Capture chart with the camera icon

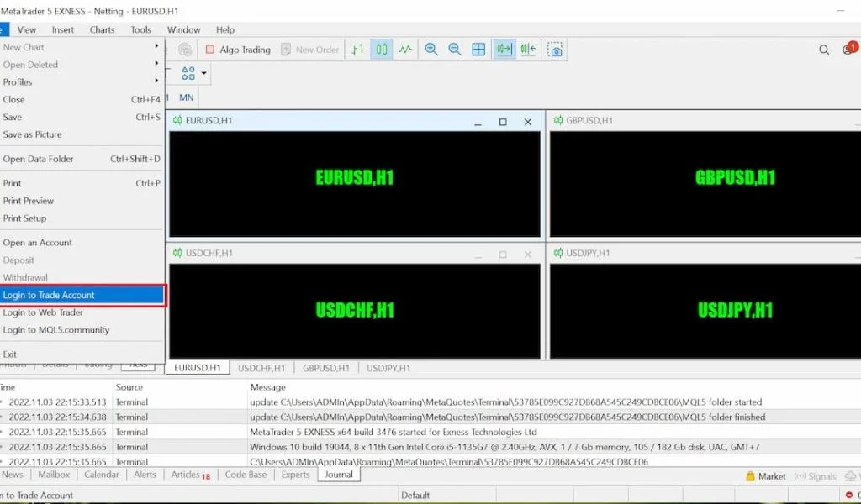tap(555, 49)
